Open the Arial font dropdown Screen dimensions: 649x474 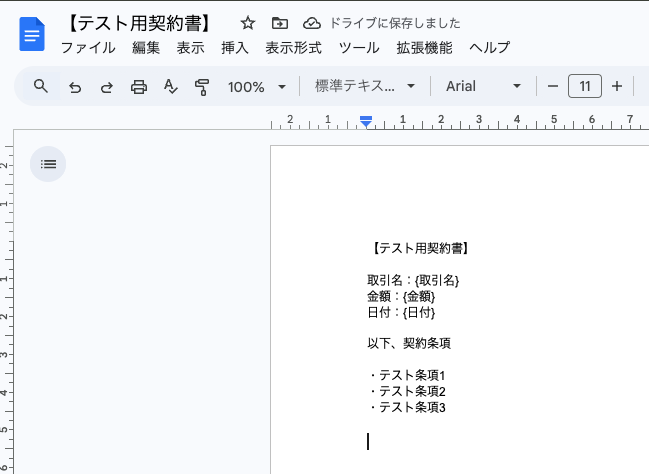click(484, 87)
